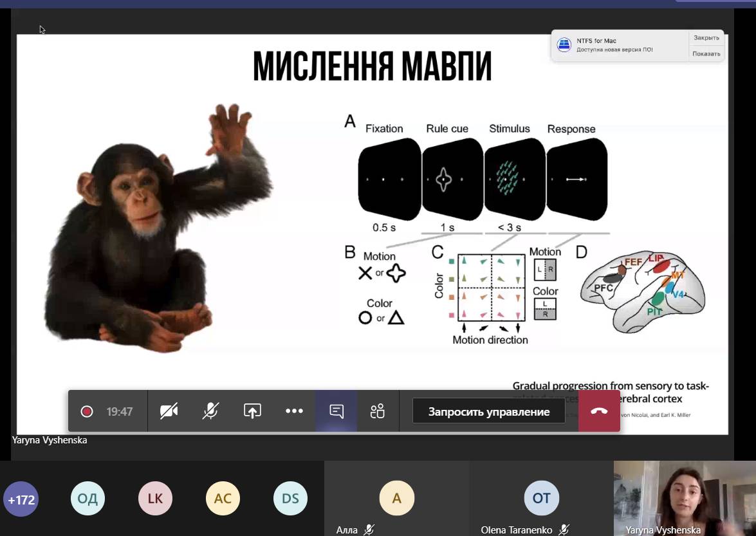Select the DS participant avatar

pyautogui.click(x=290, y=499)
